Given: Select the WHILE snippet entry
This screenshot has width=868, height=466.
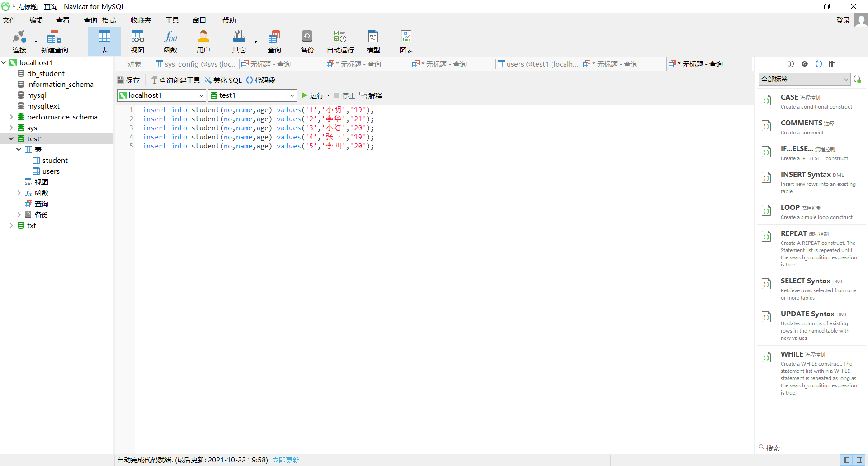Looking at the screenshot, I should (812, 373).
